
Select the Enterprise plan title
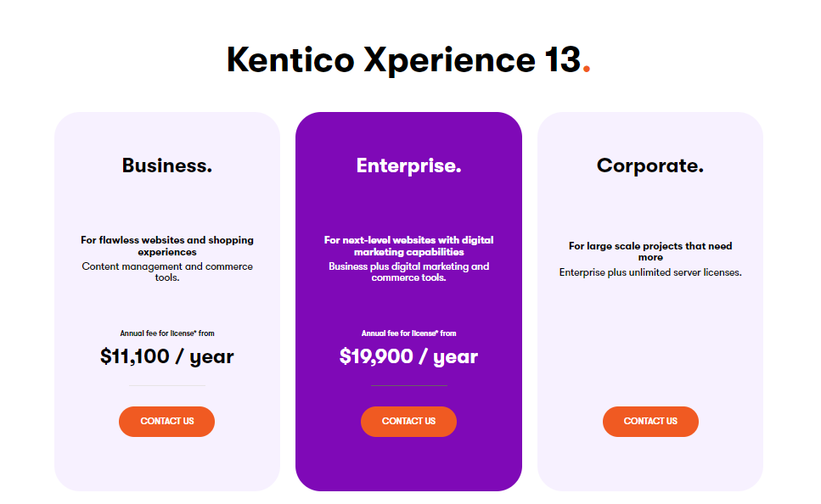(408, 165)
